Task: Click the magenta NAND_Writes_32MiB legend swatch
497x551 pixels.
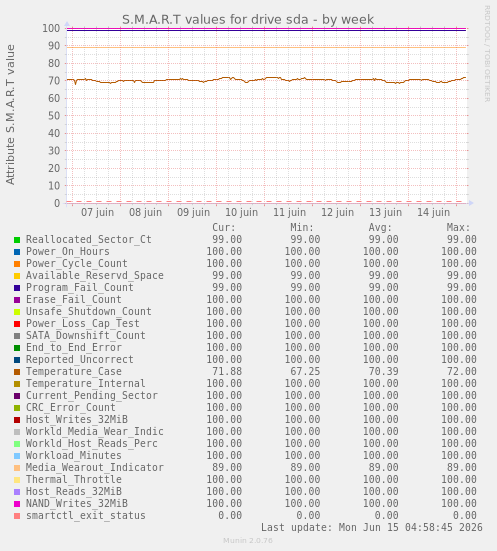Action: 17,504
